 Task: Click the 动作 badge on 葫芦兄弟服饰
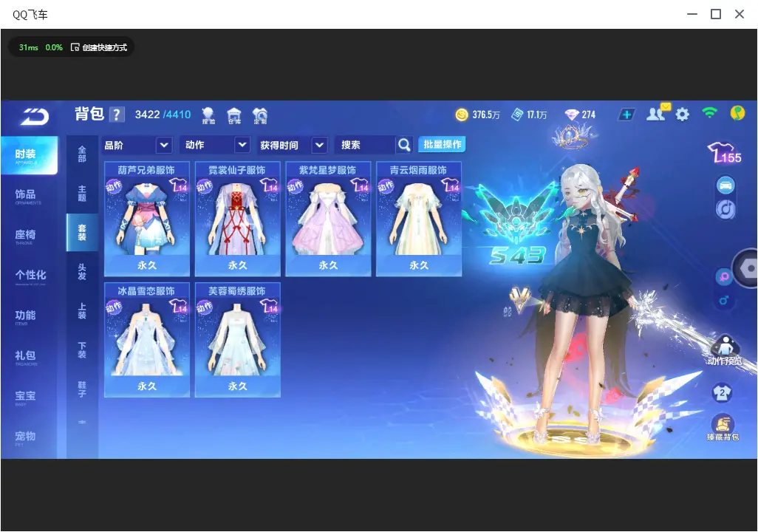[x=114, y=187]
